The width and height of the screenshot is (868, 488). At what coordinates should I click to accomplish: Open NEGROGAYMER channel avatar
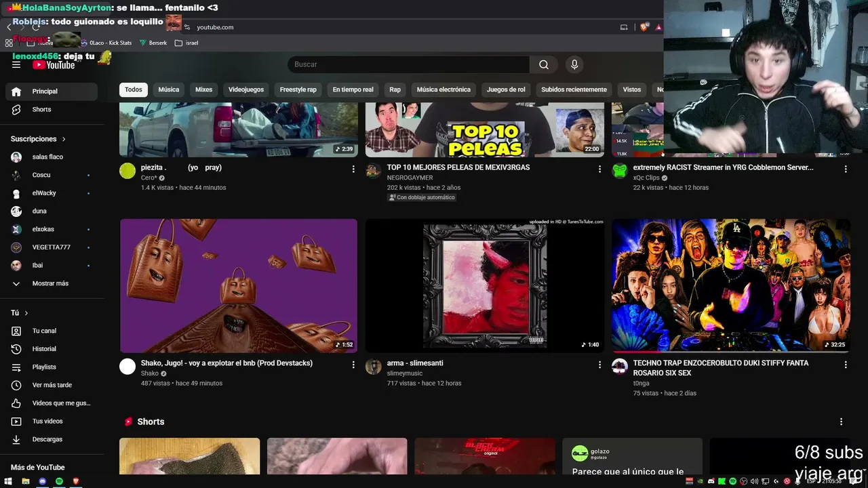(374, 171)
